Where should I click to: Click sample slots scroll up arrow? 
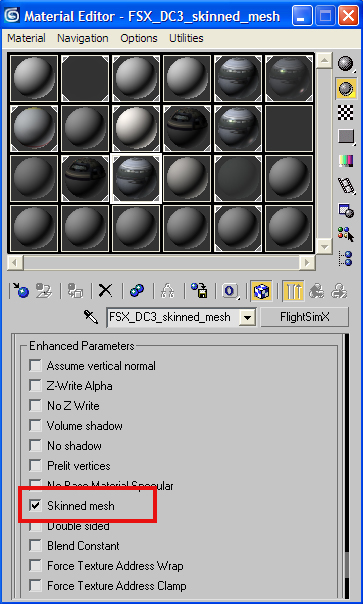coord(324,60)
